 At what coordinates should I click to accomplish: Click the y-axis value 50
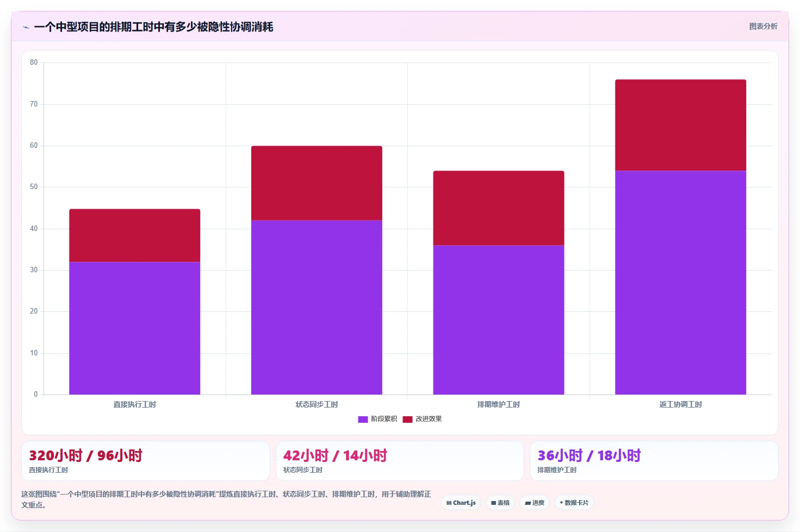(x=34, y=187)
